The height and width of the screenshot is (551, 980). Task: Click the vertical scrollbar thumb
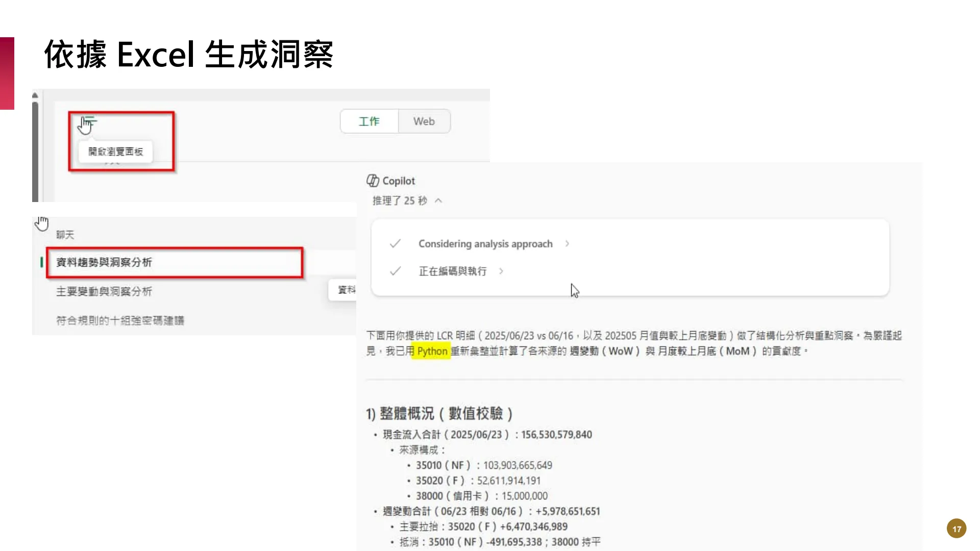pyautogui.click(x=35, y=152)
